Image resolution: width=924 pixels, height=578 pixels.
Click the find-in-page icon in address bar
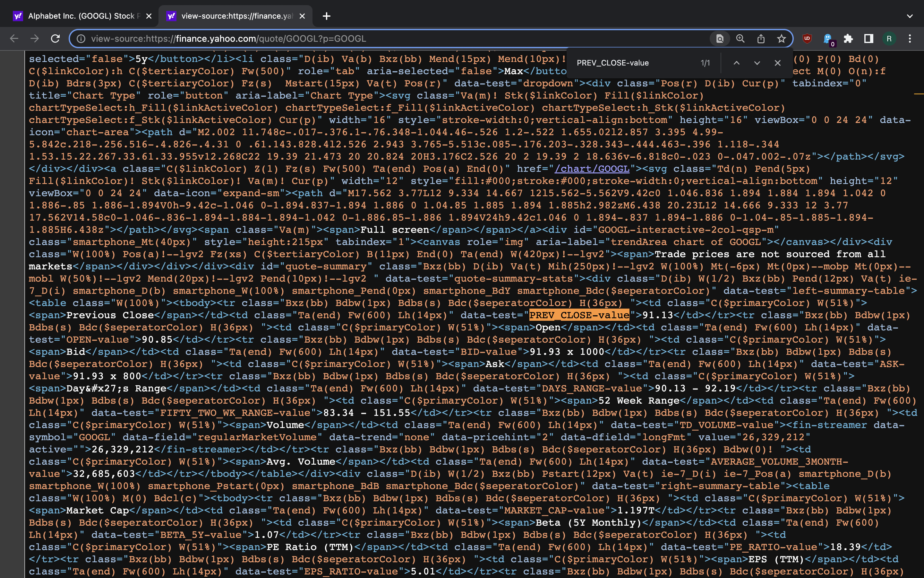click(x=720, y=39)
